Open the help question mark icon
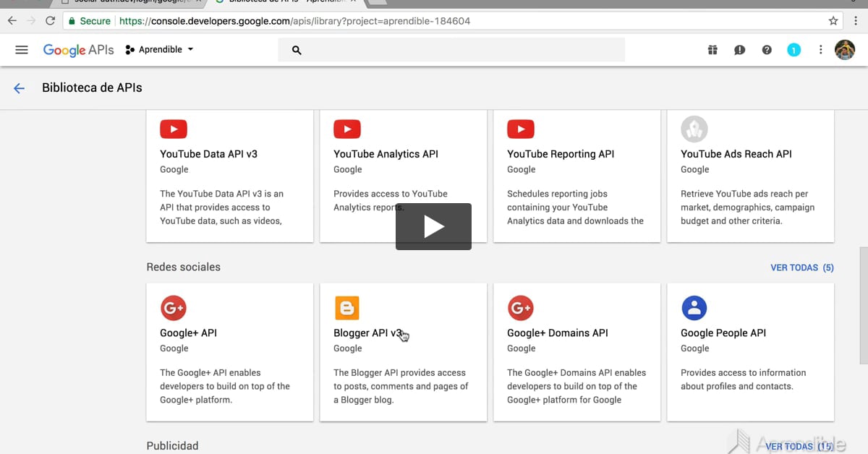This screenshot has width=868, height=454. click(767, 50)
